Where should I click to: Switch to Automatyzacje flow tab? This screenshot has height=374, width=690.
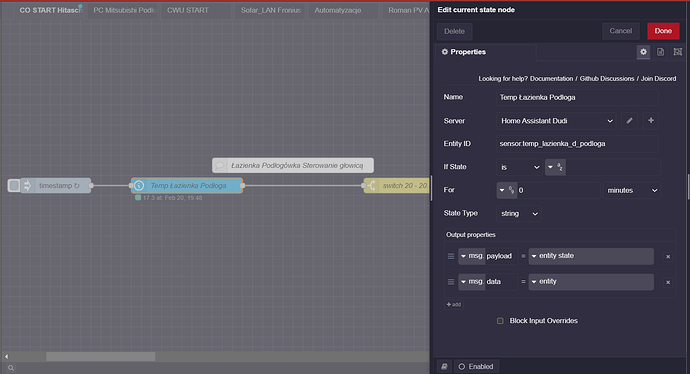click(x=338, y=10)
